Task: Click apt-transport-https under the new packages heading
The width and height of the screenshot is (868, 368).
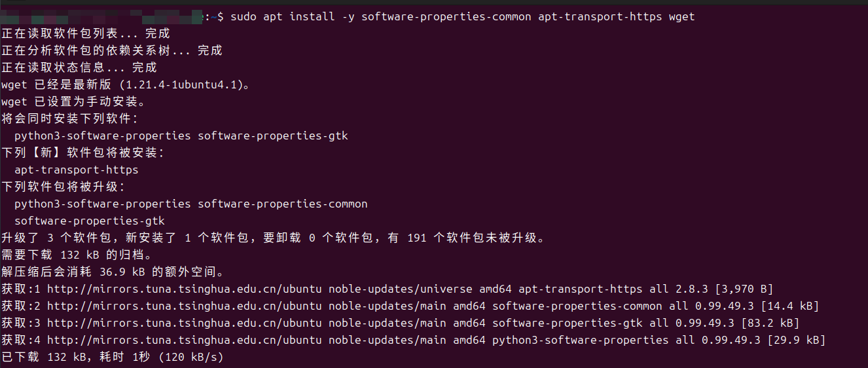Action: [x=76, y=170]
